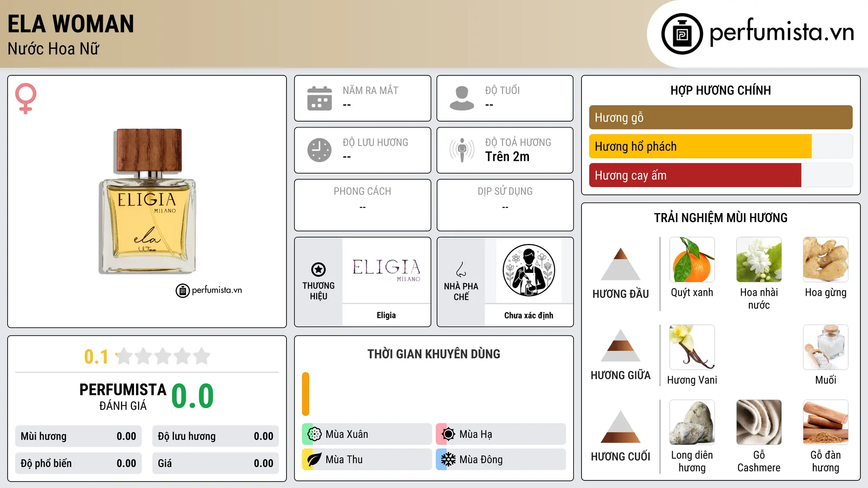Image resolution: width=868 pixels, height=488 pixels.
Task: Open the Hương Vani note image
Action: click(x=692, y=347)
